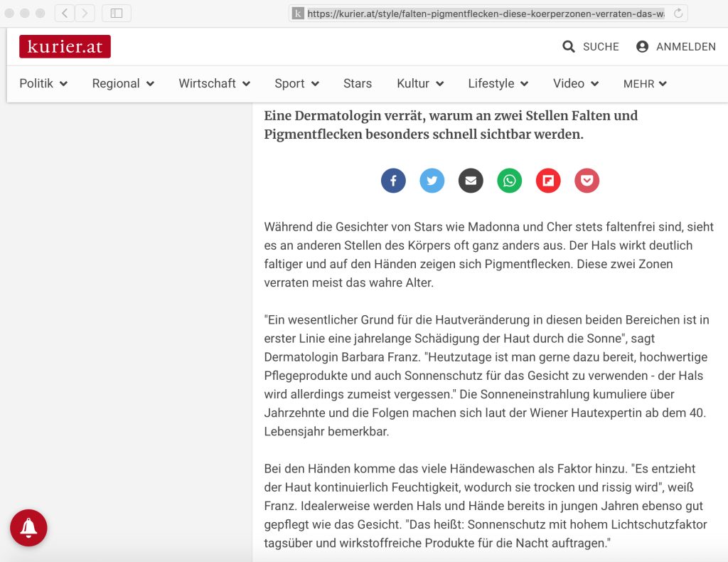Share article by email envelope icon
Viewport: 728px width, 562px height.
tap(471, 181)
